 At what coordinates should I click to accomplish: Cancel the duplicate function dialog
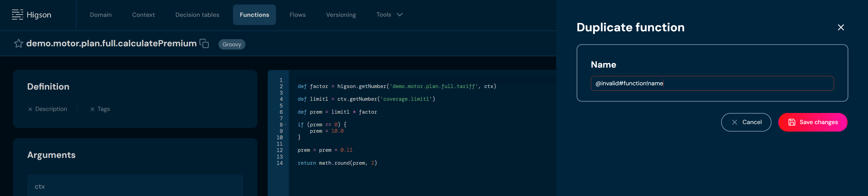pos(746,122)
